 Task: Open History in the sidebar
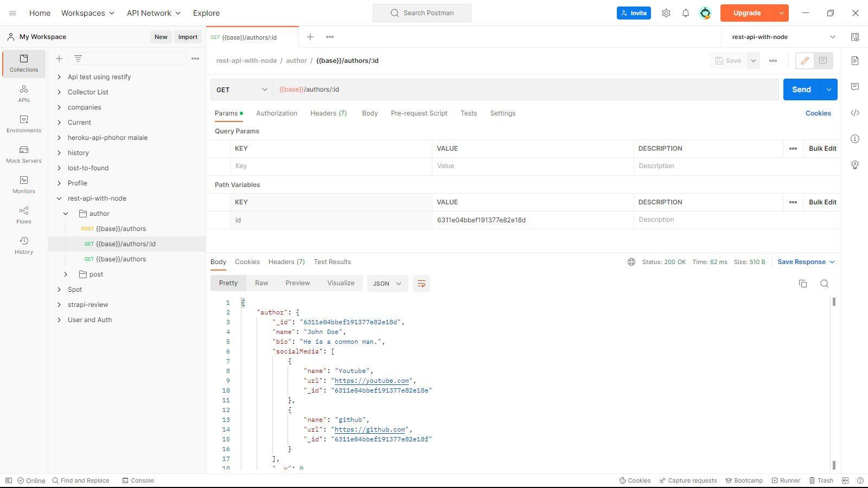click(24, 245)
